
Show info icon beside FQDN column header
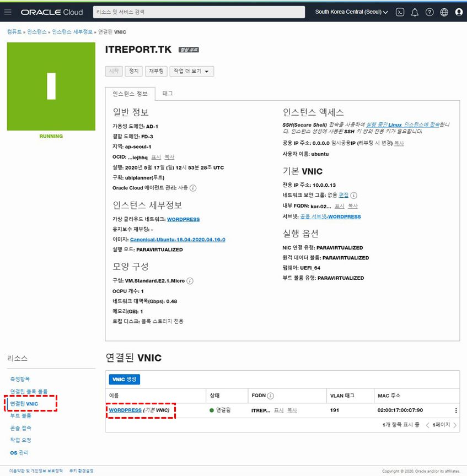coord(270,396)
